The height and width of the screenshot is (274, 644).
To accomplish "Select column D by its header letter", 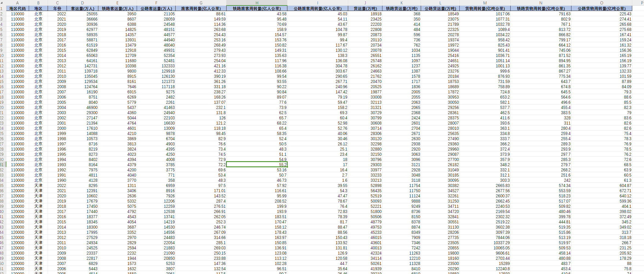I will [82, 3].
